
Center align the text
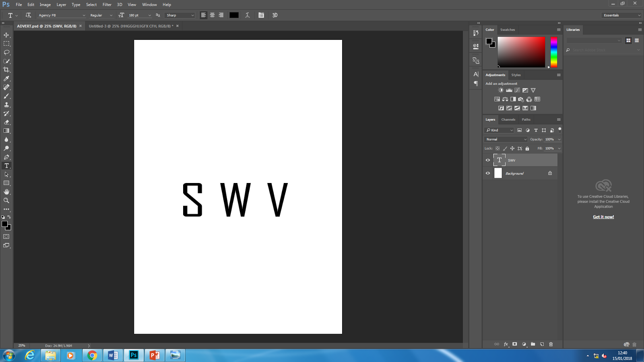212,15
